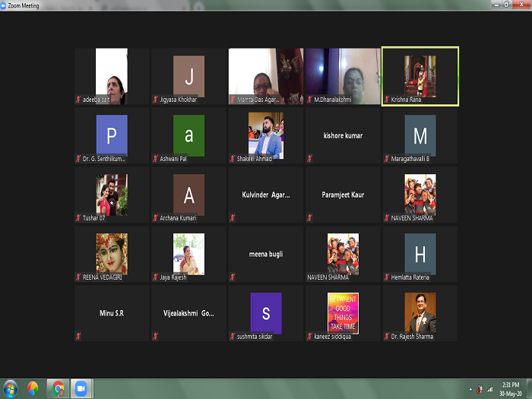Click the Minu S.R name text

pyautogui.click(x=112, y=313)
